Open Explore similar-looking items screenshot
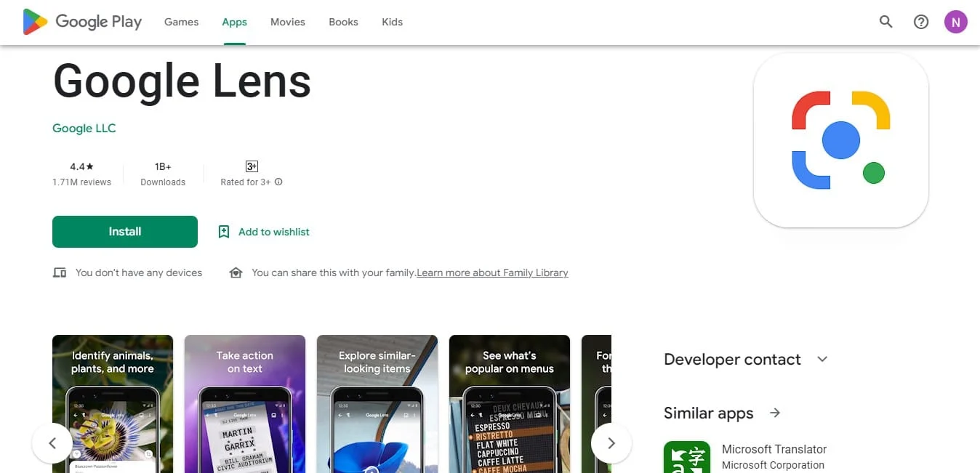Screen dimensions: 980x473 pos(377,404)
